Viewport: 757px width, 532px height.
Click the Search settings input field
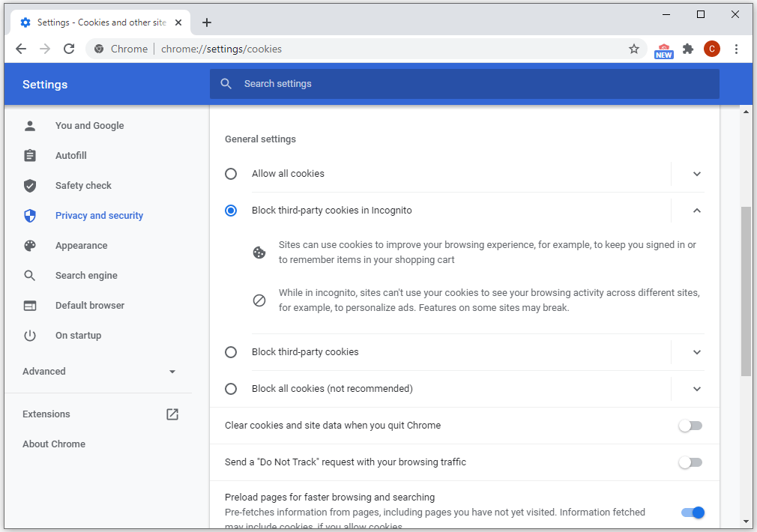pos(465,83)
